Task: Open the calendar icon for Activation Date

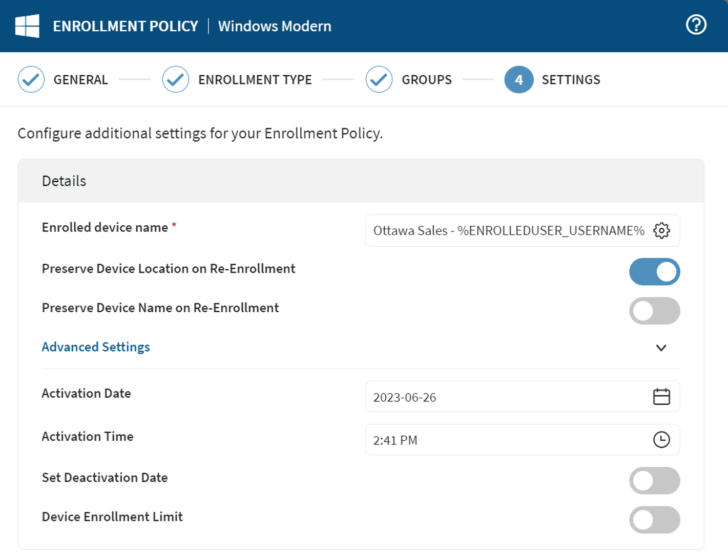Action: coord(661,396)
